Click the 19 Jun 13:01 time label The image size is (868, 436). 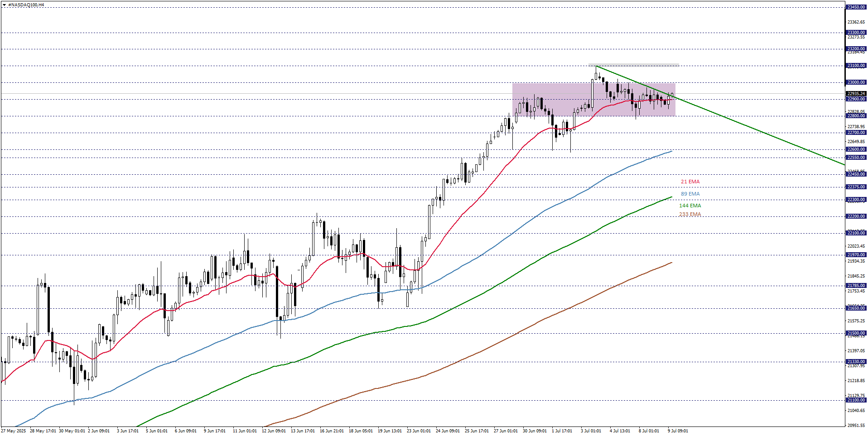point(390,431)
